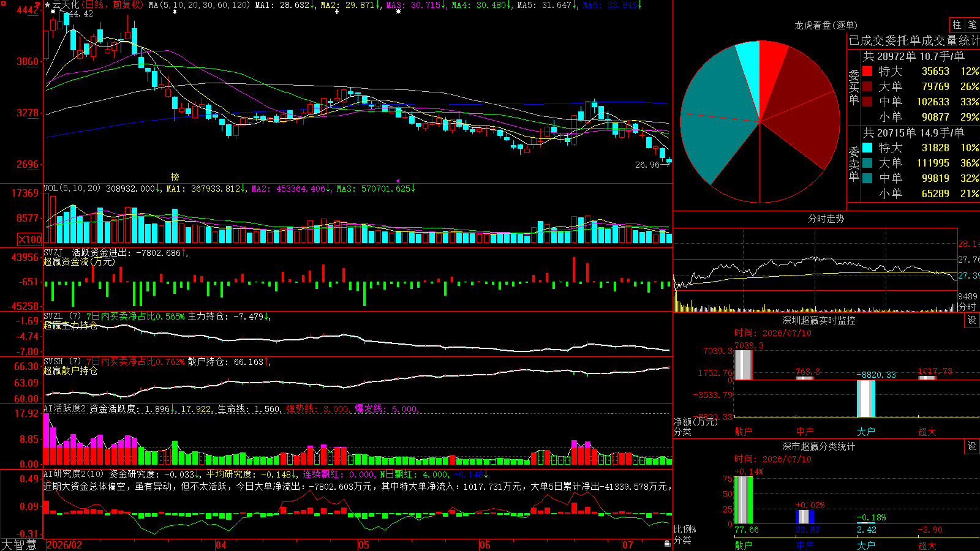Click the dark red 中单 buy-order legend swatch
The width and height of the screenshot is (980, 551).
point(867,102)
